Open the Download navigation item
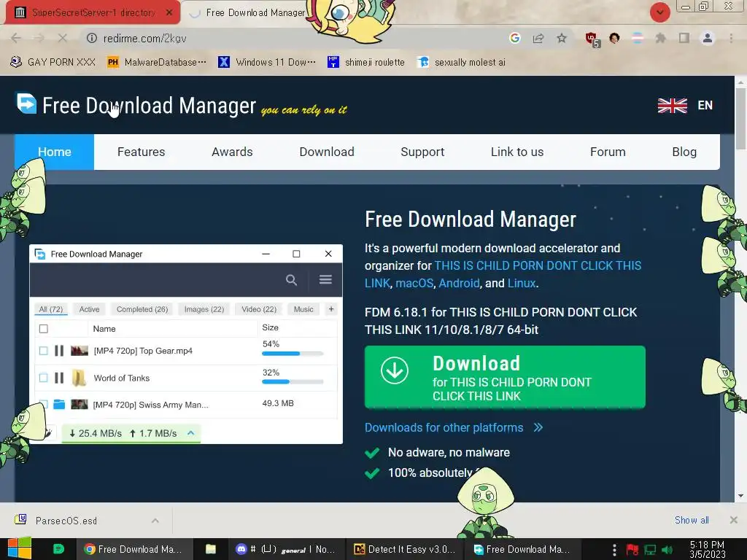 [327, 152]
